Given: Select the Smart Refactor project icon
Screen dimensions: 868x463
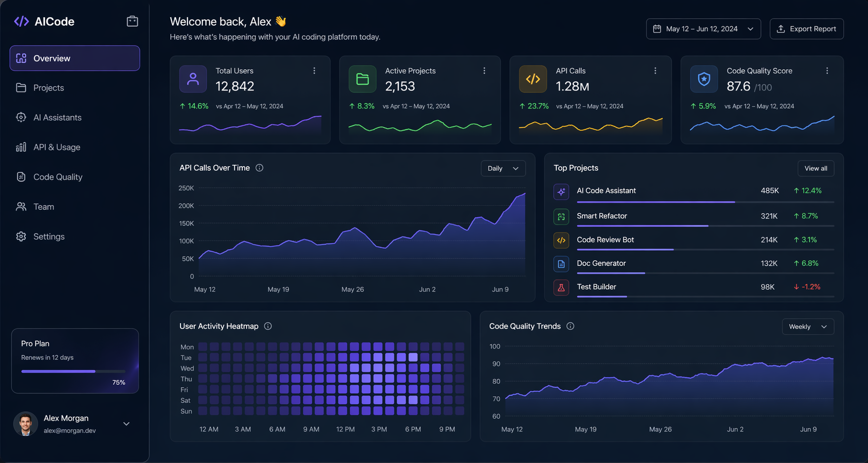Looking at the screenshot, I should (561, 216).
